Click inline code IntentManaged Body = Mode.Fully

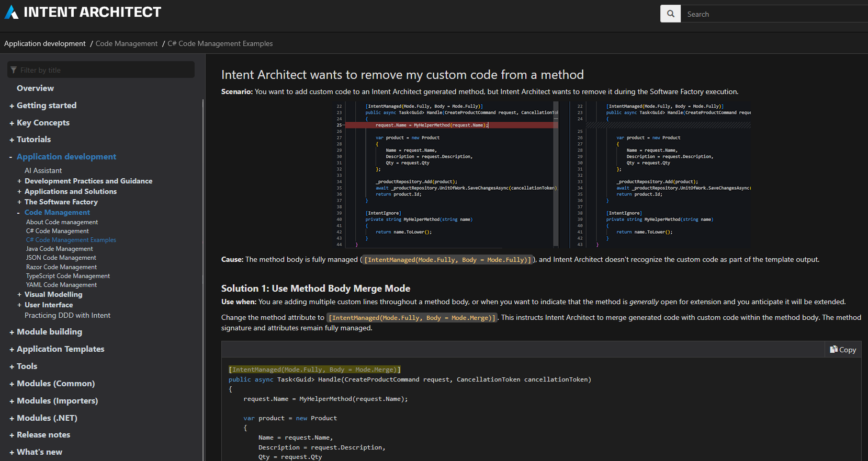447,260
